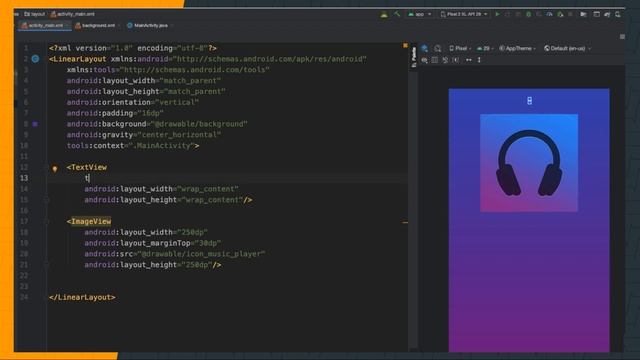
Task: Click the ".MainActivity" context value
Action: coord(164,146)
